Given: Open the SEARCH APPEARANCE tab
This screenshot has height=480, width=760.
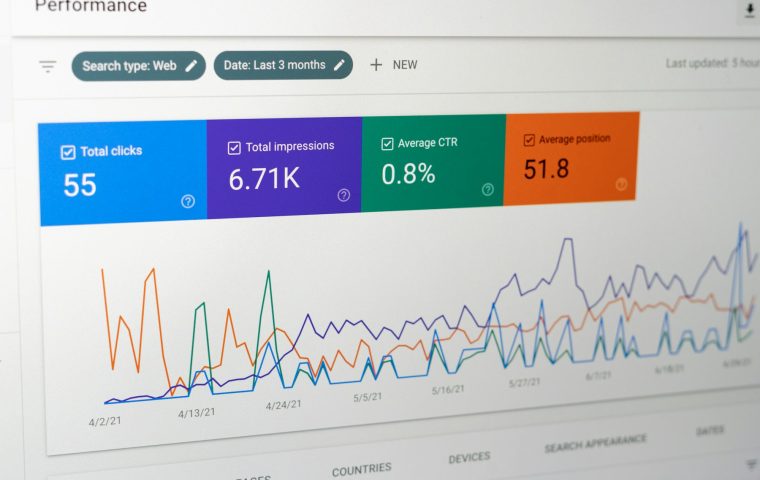Looking at the screenshot, I should pos(596,443).
